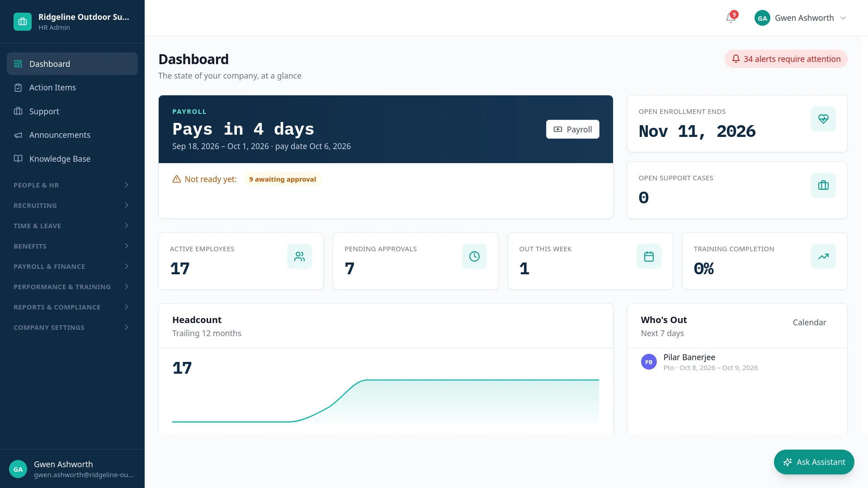The image size is (868, 488).
Task: Open Action Items in the sidebar
Action: (x=72, y=88)
